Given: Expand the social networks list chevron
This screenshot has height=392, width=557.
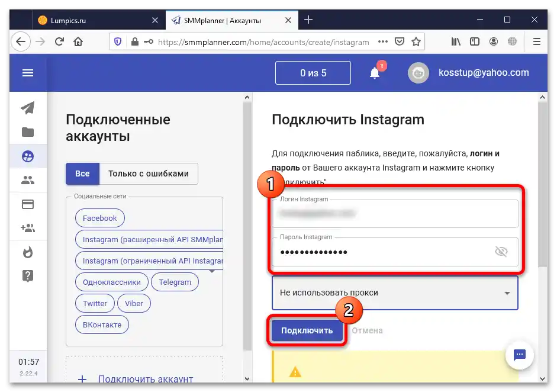Looking at the screenshot, I should point(213,271).
